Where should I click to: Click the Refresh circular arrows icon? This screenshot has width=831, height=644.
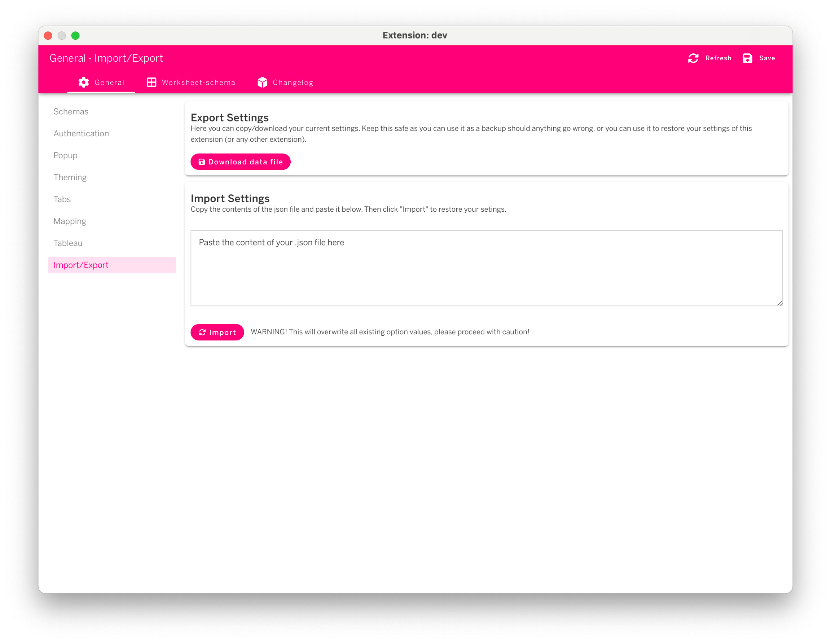point(693,58)
